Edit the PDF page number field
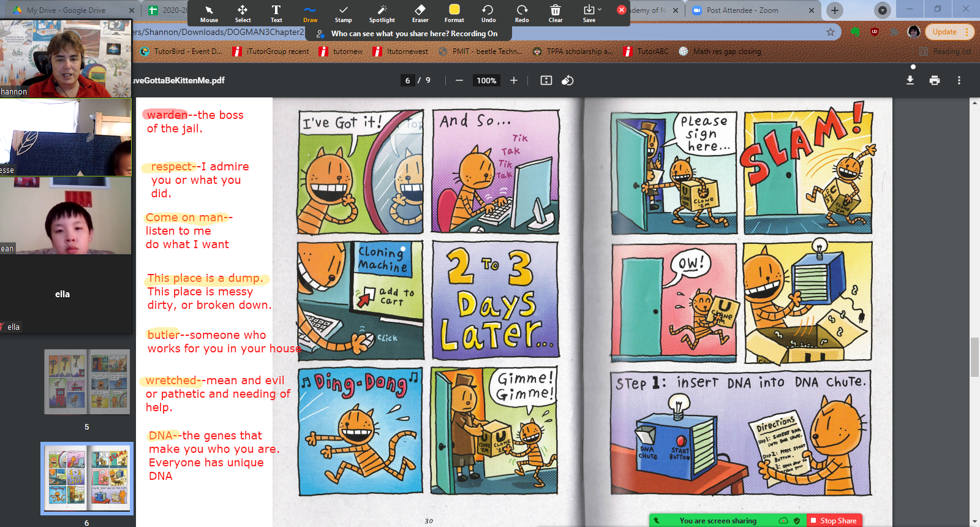The height and width of the screenshot is (527, 980). point(407,80)
